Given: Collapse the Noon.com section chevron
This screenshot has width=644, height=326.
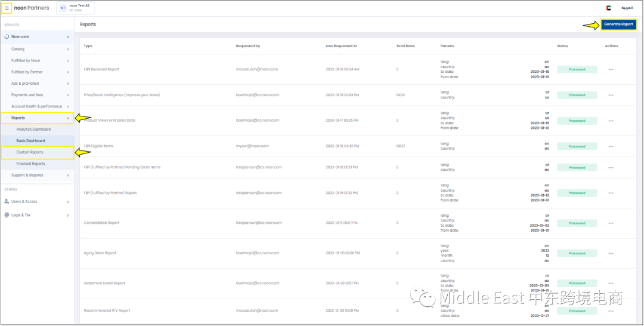Looking at the screenshot, I should pyautogui.click(x=68, y=37).
